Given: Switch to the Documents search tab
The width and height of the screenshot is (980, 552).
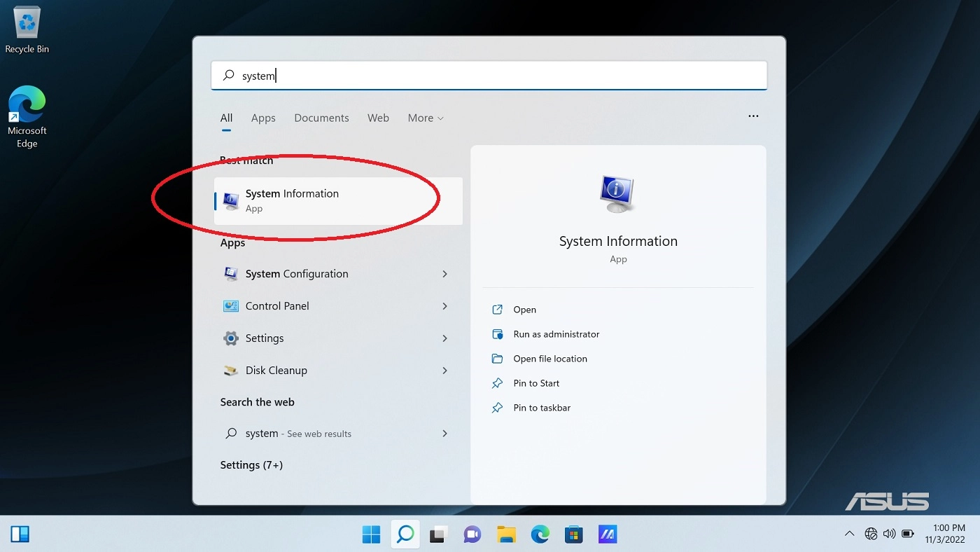Looking at the screenshot, I should pos(321,118).
